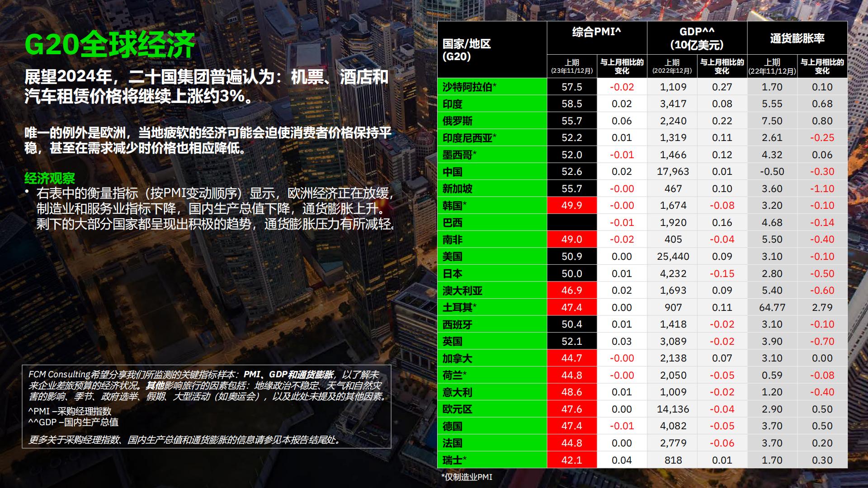
Task: Select the 西班牙 country cell
Action: [x=492, y=324]
